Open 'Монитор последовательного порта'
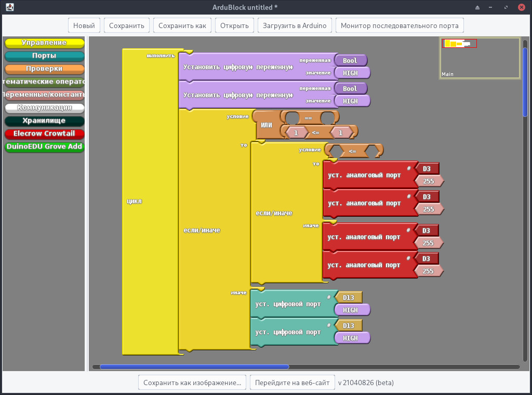 pos(399,25)
